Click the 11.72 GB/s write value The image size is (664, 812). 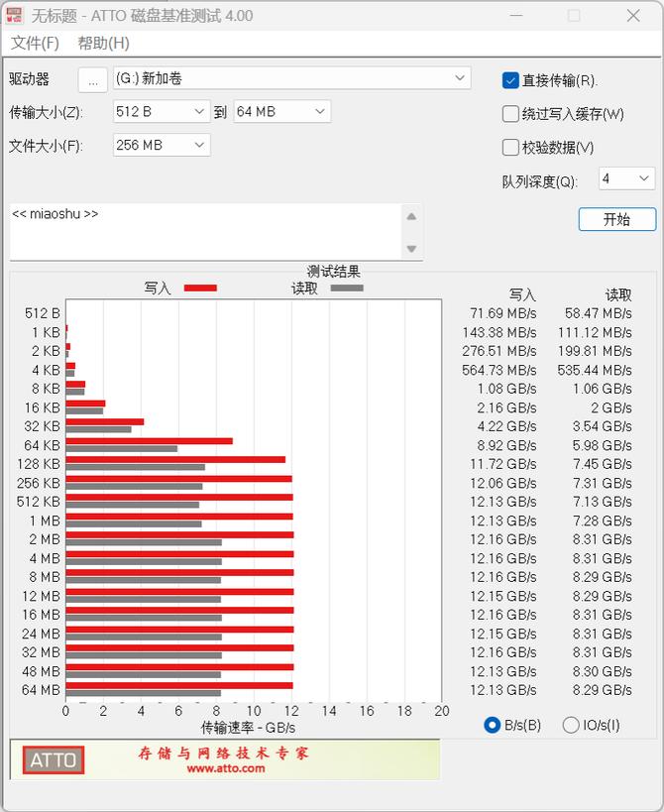[x=503, y=464]
